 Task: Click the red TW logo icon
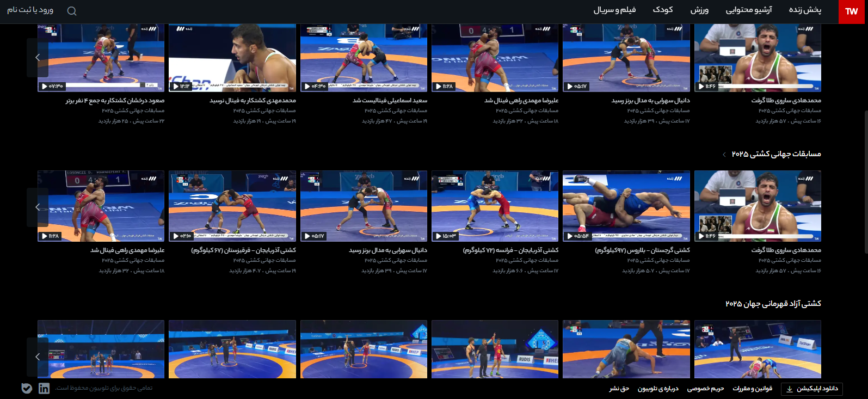coord(852,11)
